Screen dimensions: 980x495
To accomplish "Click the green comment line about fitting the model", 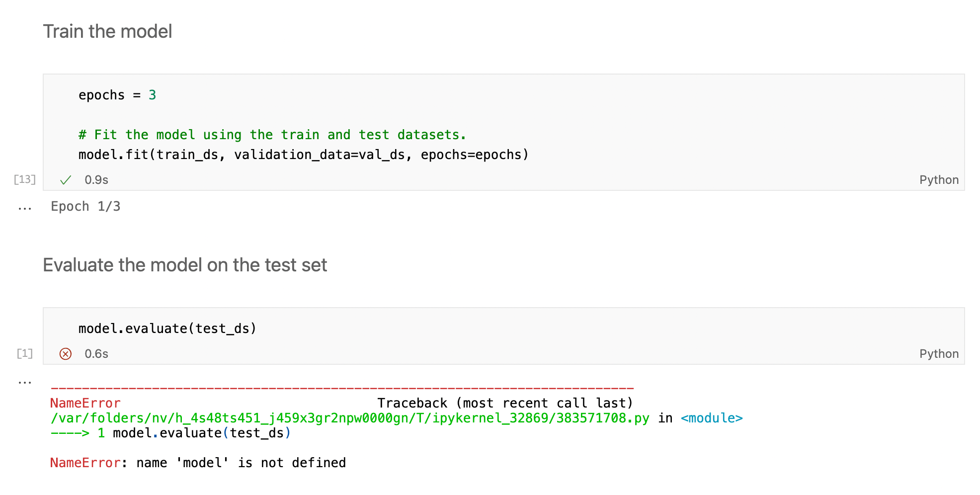I will coord(272,135).
